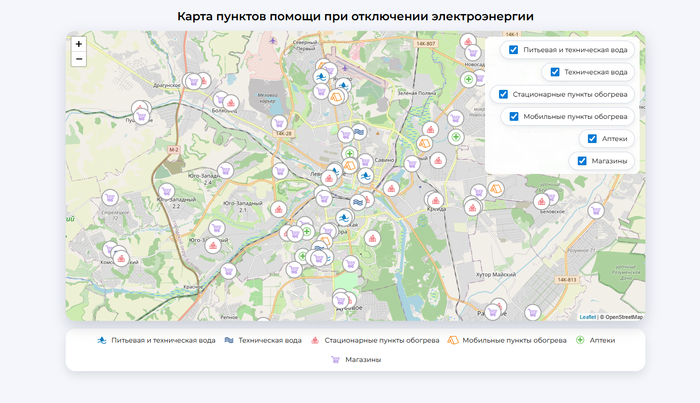This screenshot has height=403, width=700.
Task: Open heating marker near the 14K-1 road sign
Action: coord(468,42)
